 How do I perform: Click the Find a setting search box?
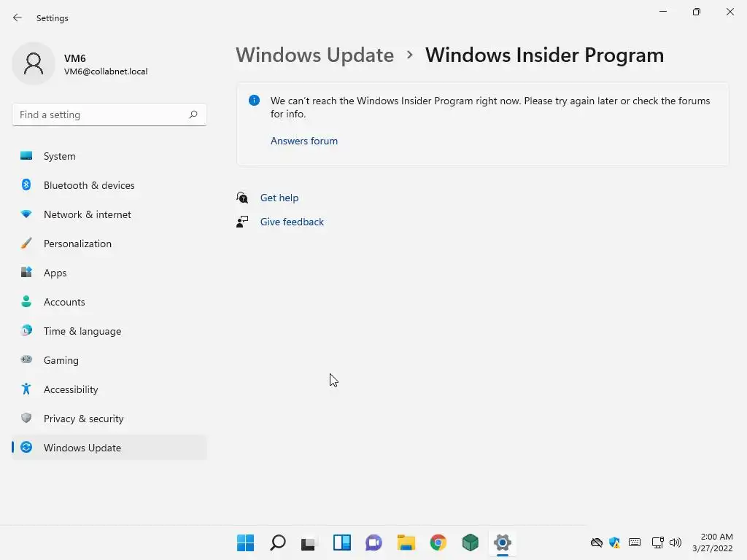[x=109, y=114]
